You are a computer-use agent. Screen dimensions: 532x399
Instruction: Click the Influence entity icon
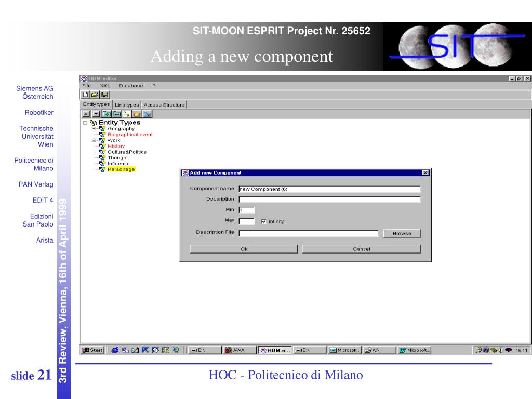pos(102,163)
